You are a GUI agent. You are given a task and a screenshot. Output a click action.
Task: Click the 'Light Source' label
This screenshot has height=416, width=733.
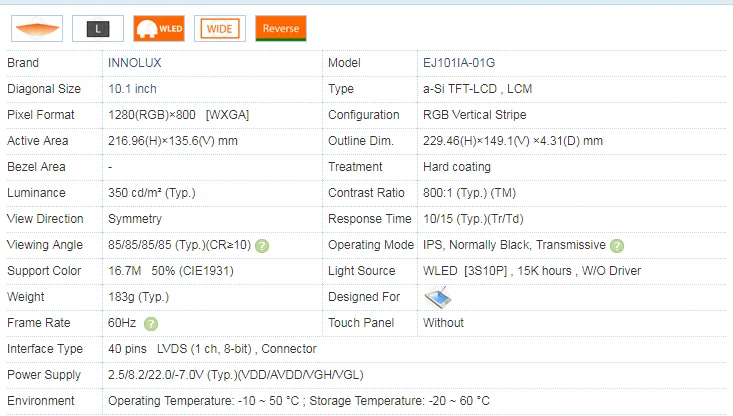(x=362, y=271)
